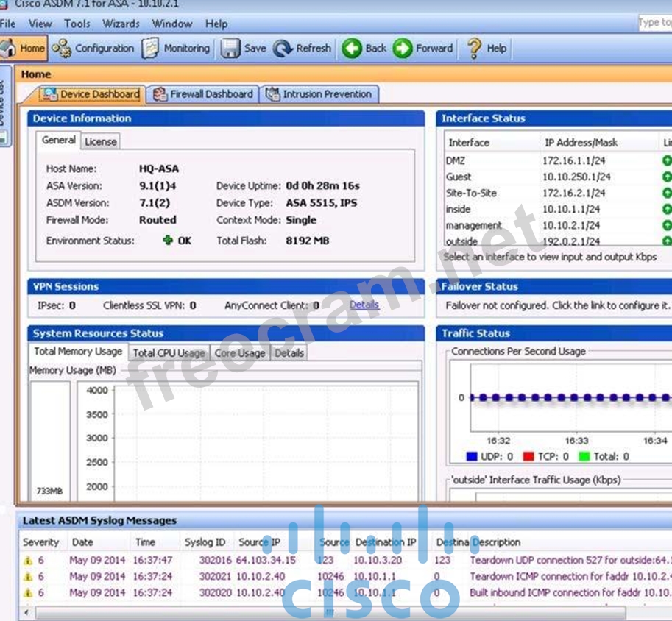This screenshot has width=672, height=621.
Task: Click the Syslog ID column header
Action: pyautogui.click(x=205, y=542)
